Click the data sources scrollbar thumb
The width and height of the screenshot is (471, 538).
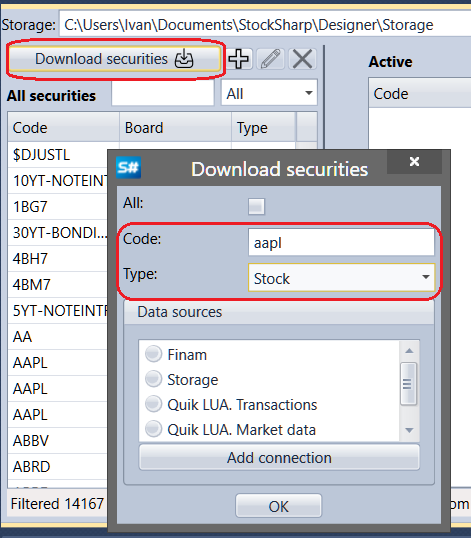(408, 384)
